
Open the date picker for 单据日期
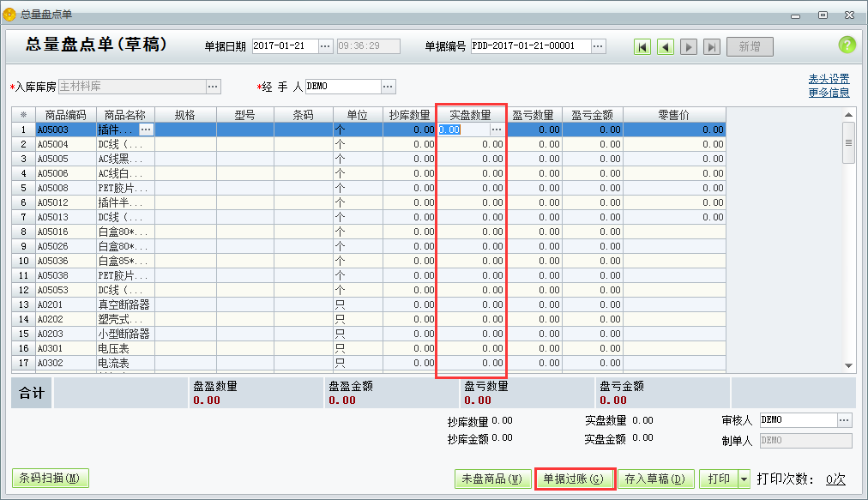pos(324,46)
